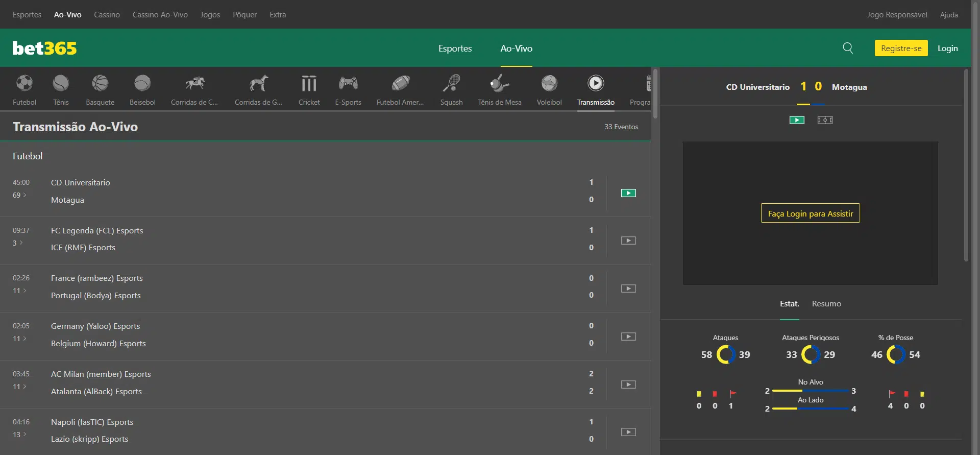Image resolution: width=980 pixels, height=455 pixels.
Task: Open Esportes in the top menu
Action: pyautogui.click(x=27, y=15)
